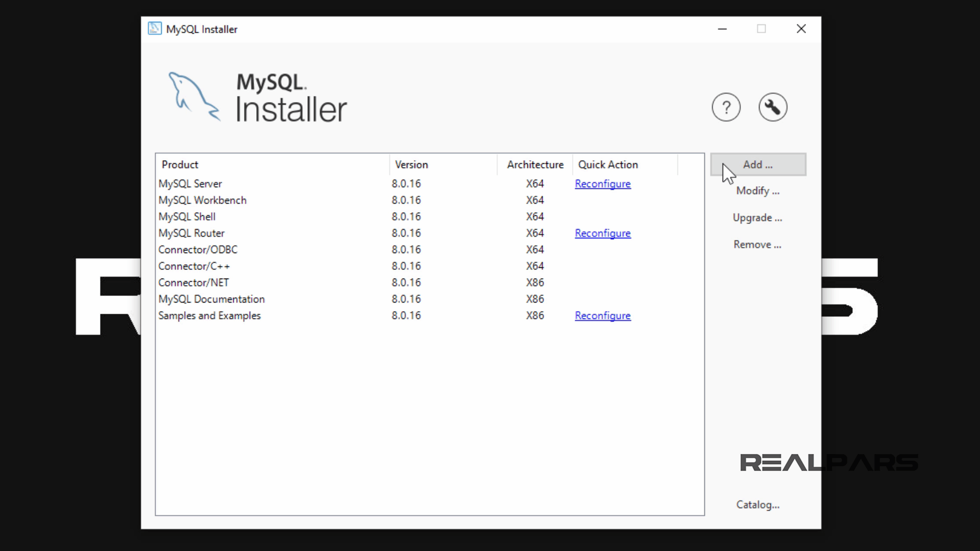Select the MySQL Documentation row
The width and height of the screenshot is (980, 551).
[x=211, y=299]
